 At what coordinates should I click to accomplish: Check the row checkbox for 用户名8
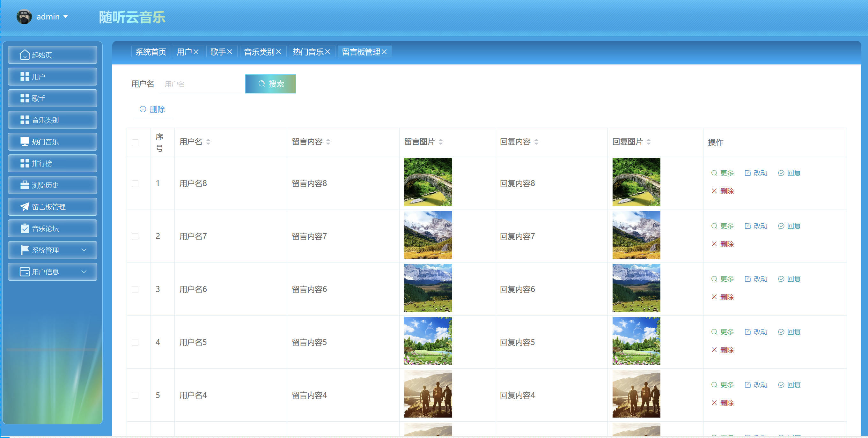(x=135, y=184)
